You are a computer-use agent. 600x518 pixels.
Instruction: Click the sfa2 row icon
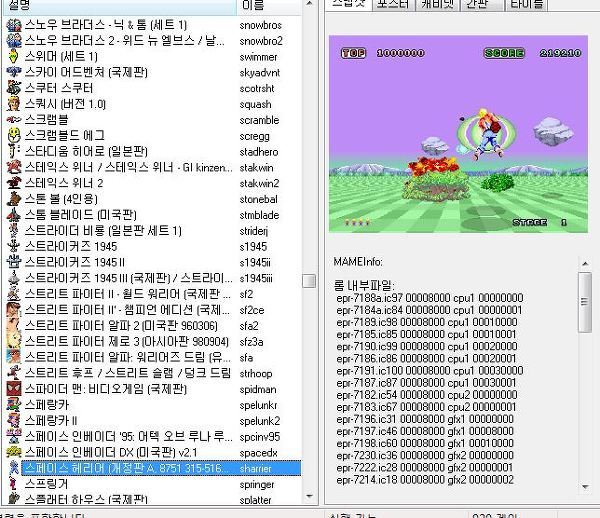pyautogui.click(x=14, y=326)
